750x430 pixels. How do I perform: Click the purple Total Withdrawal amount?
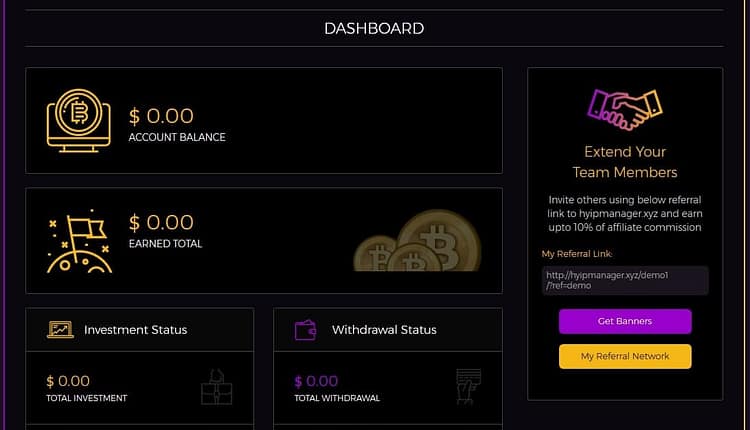click(316, 381)
